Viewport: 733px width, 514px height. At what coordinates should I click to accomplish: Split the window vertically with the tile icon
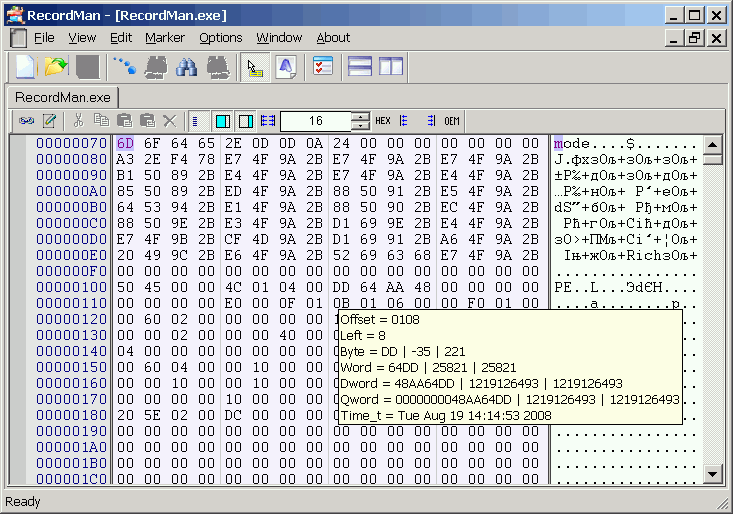click(391, 67)
